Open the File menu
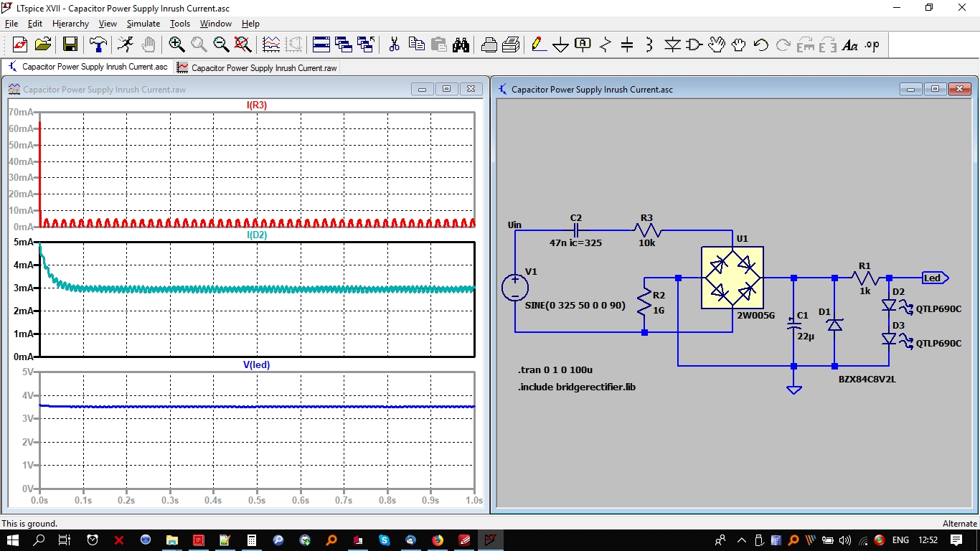The image size is (980, 551). pyautogui.click(x=11, y=24)
